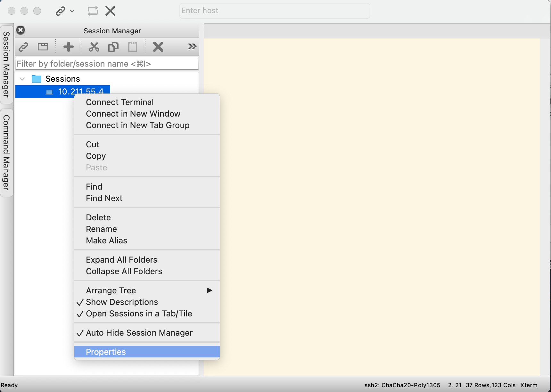
Task: Open a new session window icon
Action: [x=43, y=47]
